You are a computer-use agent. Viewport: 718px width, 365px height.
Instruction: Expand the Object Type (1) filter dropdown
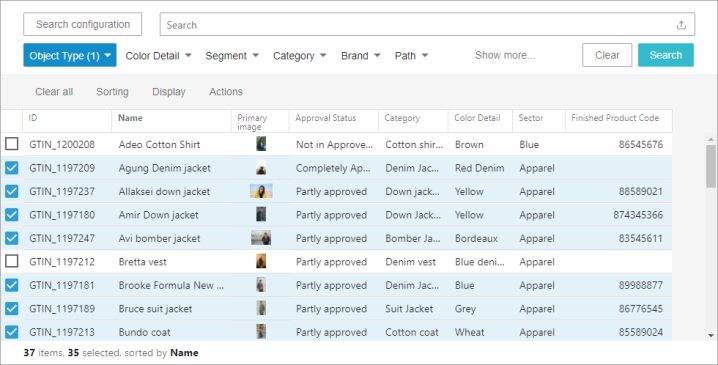[x=70, y=55]
